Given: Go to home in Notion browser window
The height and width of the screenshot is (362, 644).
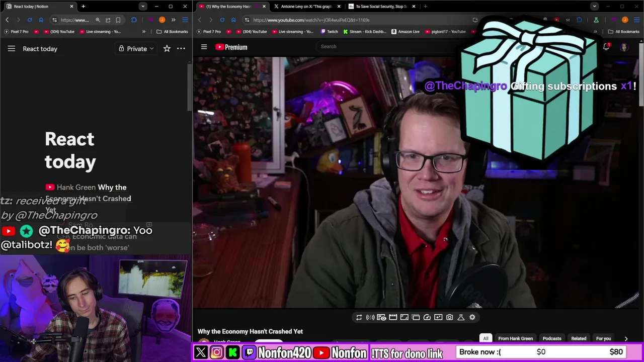Looking at the screenshot, I should [x=41, y=20].
